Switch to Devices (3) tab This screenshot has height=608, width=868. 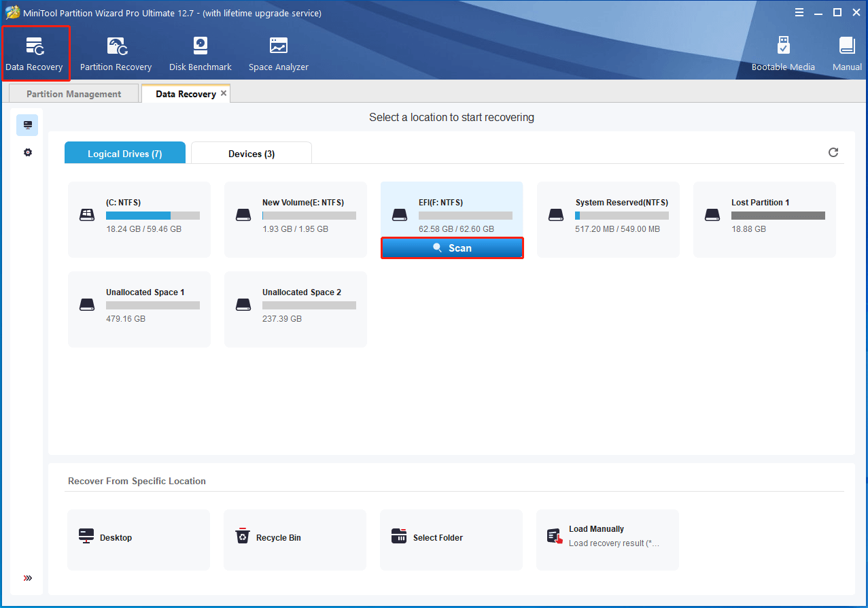click(251, 153)
